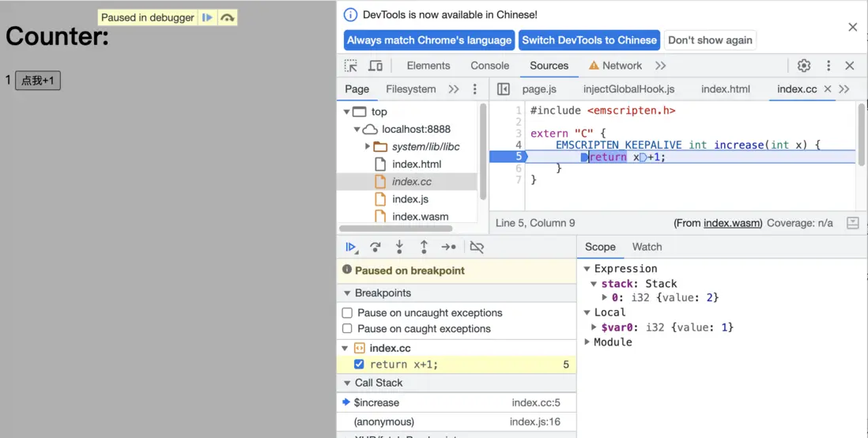The height and width of the screenshot is (438, 868).
Task: Dismiss the language notification bar
Action: pos(852,27)
